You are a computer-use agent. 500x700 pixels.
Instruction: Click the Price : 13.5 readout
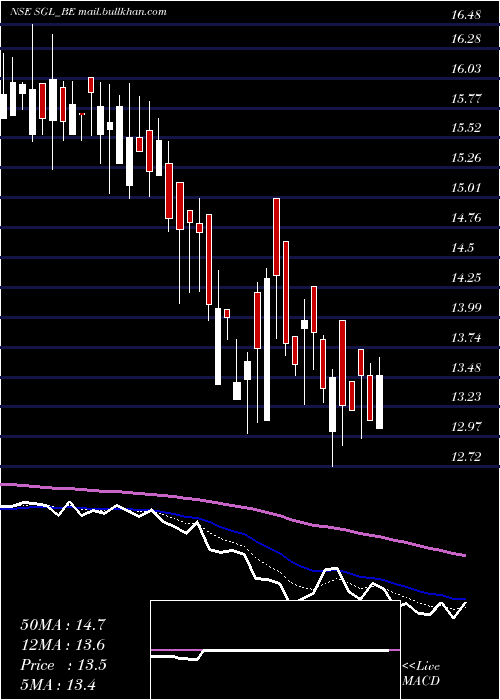pos(63,665)
